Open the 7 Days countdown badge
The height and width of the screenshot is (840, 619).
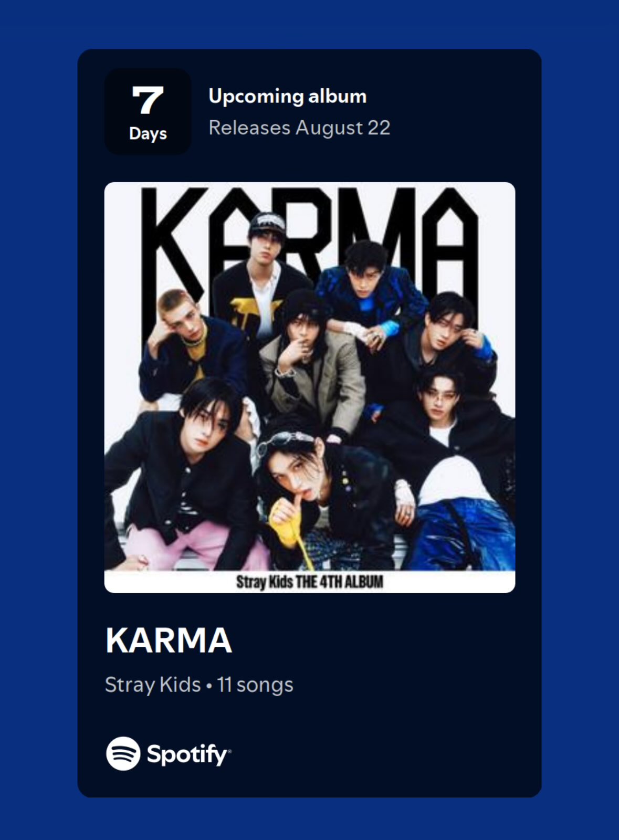pos(148,111)
